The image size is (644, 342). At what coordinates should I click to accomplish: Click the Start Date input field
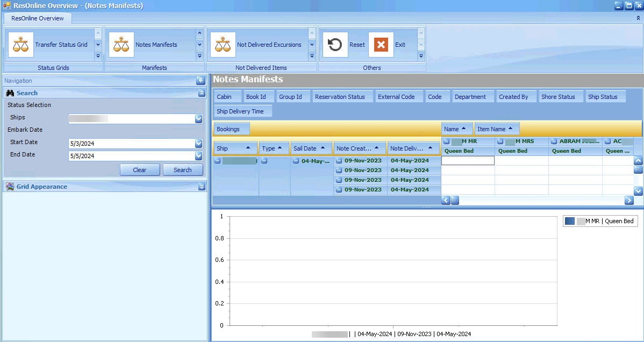click(131, 144)
